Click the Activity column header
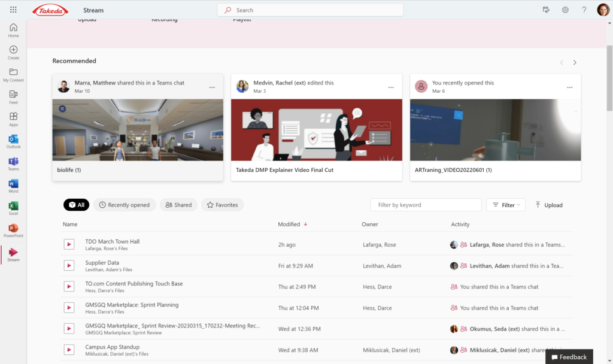 click(460, 224)
